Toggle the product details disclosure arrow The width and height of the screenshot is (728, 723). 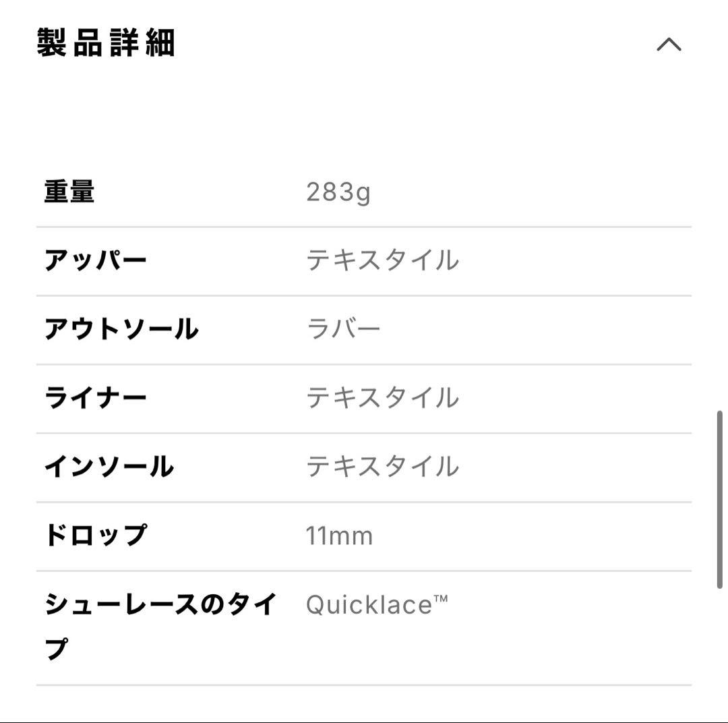(669, 45)
